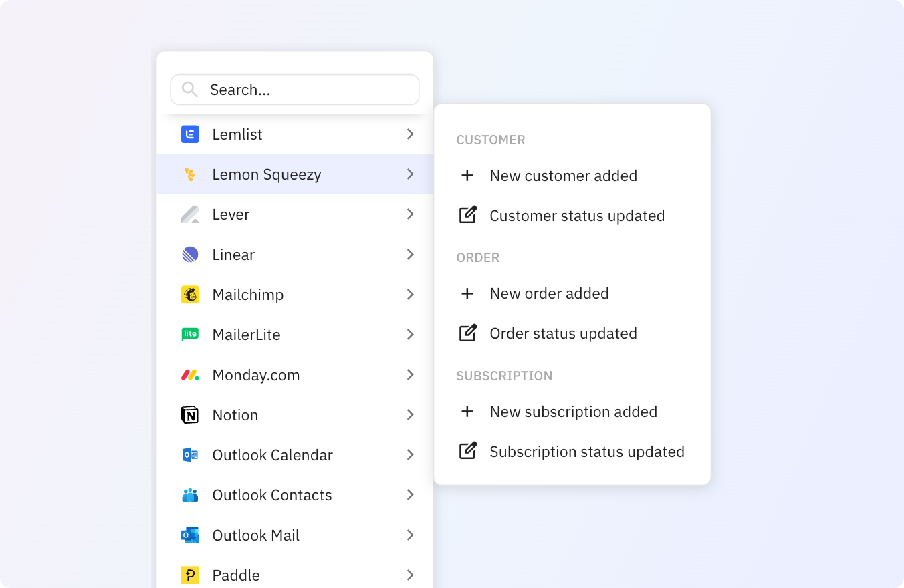Click the SUBSCRIPTION section heading

[505, 376]
